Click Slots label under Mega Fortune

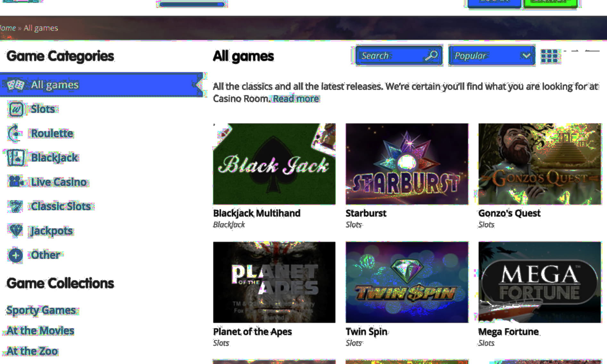pyautogui.click(x=486, y=343)
